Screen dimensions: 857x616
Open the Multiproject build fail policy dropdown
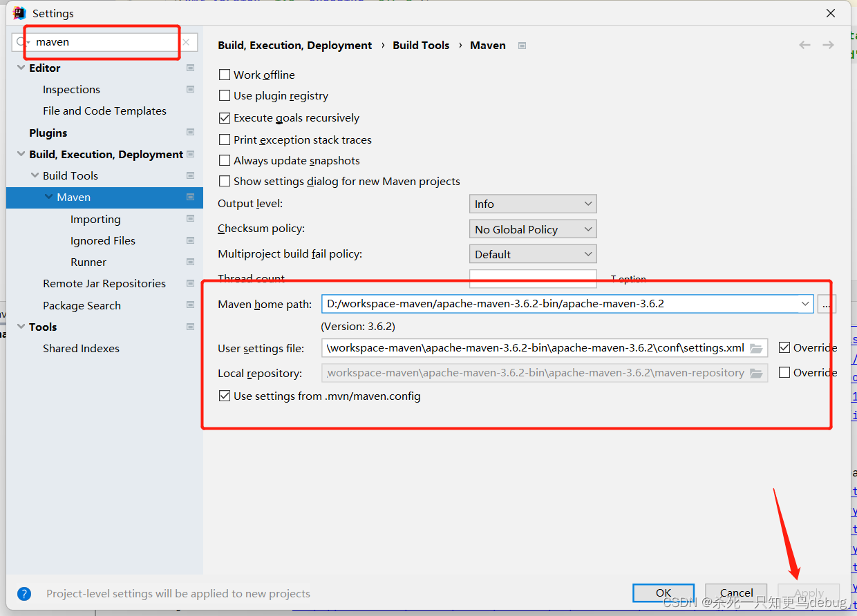(x=533, y=254)
